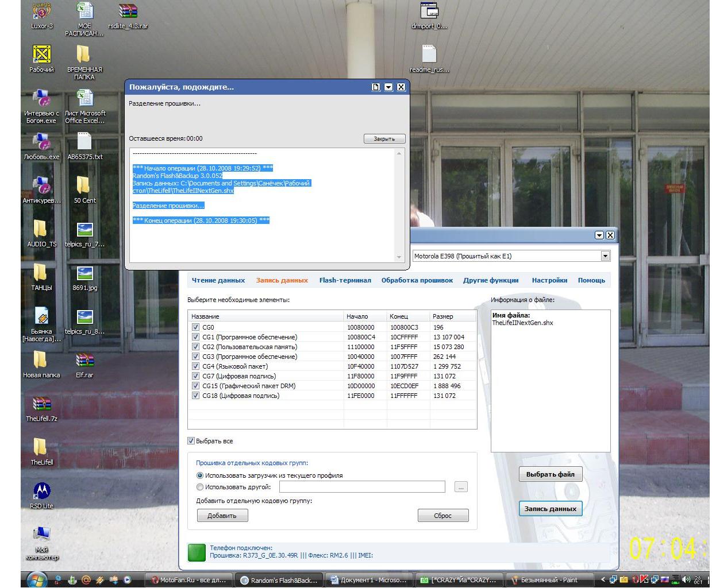Click the Сброс button
Viewport: 712px width, 588px height.
pos(443,516)
